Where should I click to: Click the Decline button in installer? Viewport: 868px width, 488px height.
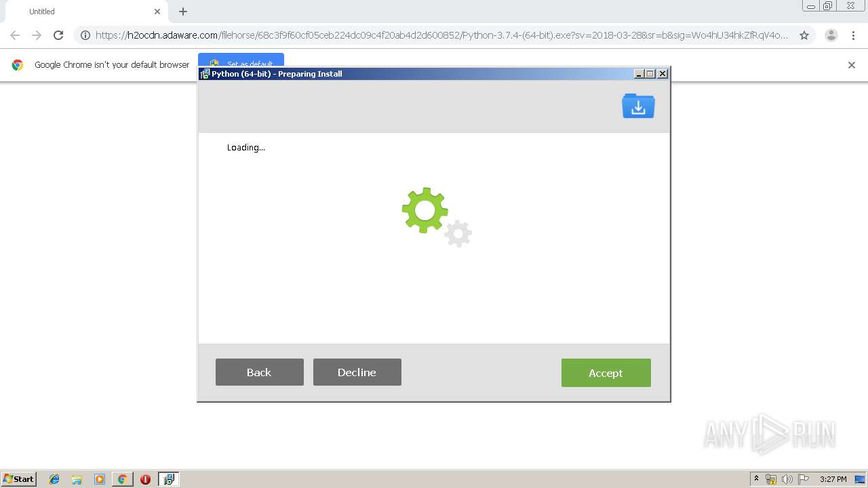click(357, 372)
